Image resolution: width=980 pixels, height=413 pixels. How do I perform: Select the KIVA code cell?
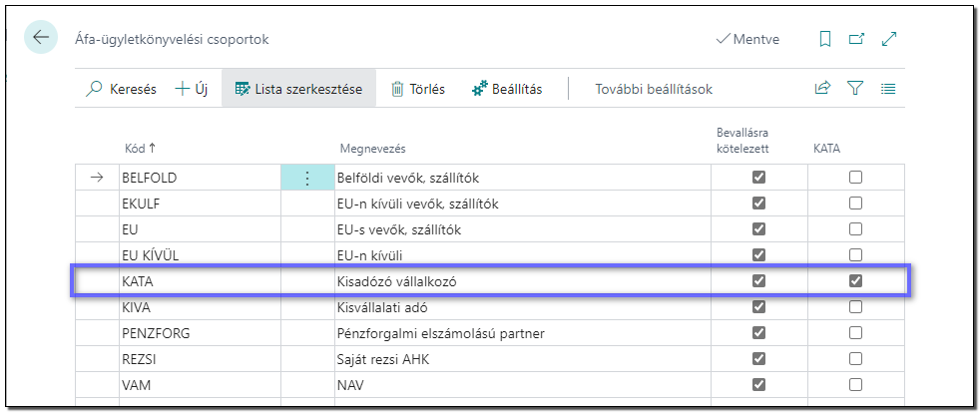tap(200, 307)
